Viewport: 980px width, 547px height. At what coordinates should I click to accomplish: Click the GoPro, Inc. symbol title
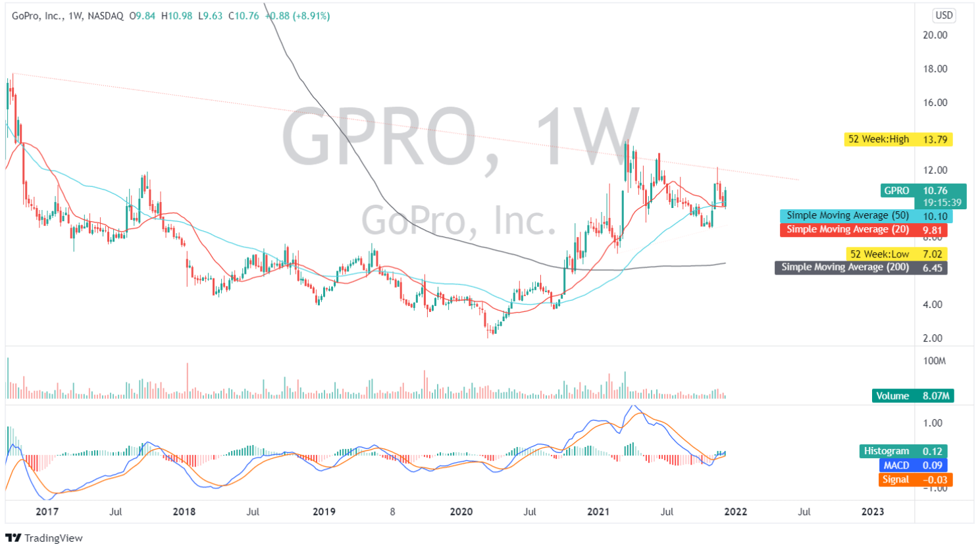coord(37,16)
